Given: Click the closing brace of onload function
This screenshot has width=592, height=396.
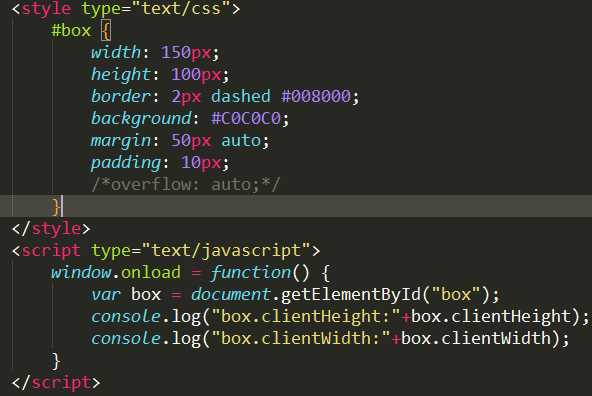Looking at the screenshot, I should click(x=56, y=361).
